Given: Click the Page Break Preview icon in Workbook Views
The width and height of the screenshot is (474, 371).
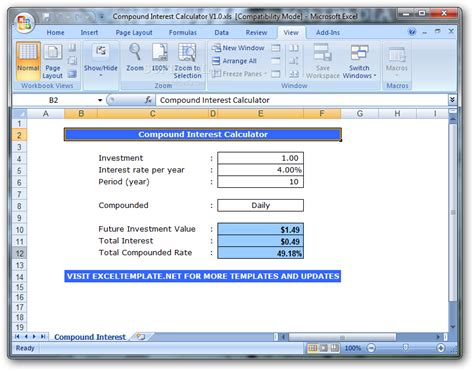Looking at the screenshot, I should click(x=72, y=48).
